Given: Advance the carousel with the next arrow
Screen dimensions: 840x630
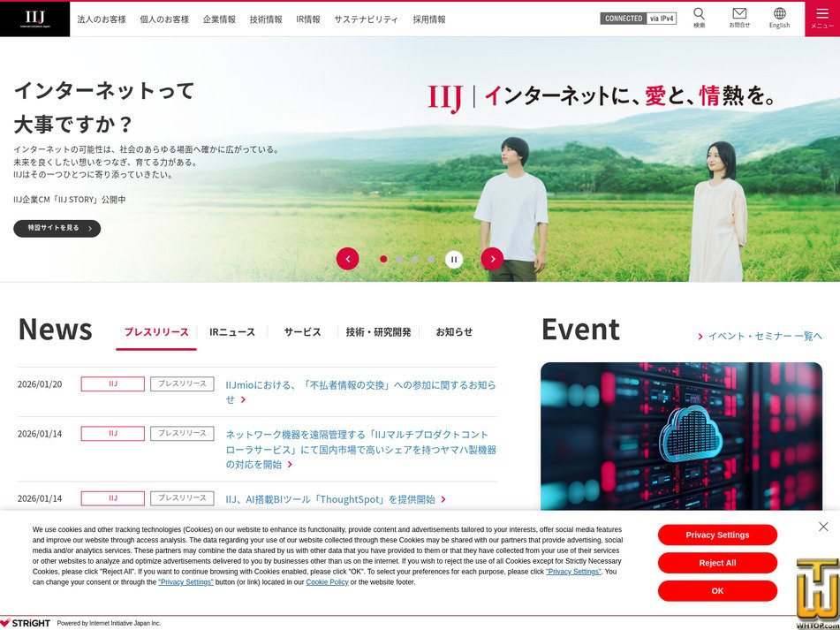Looking at the screenshot, I should click(x=492, y=258).
